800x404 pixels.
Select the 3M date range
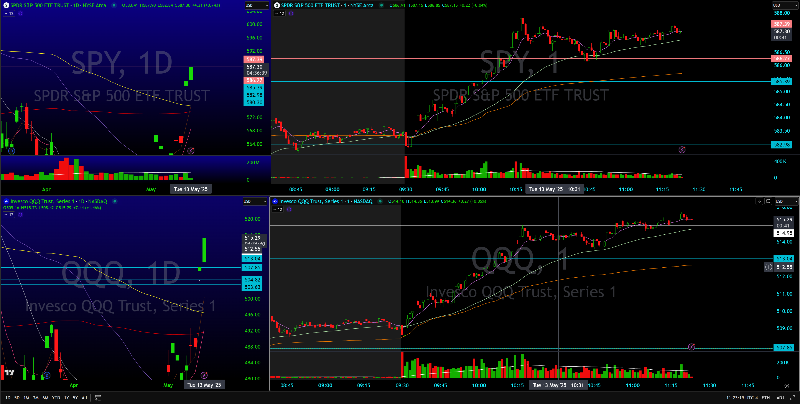click(x=36, y=397)
